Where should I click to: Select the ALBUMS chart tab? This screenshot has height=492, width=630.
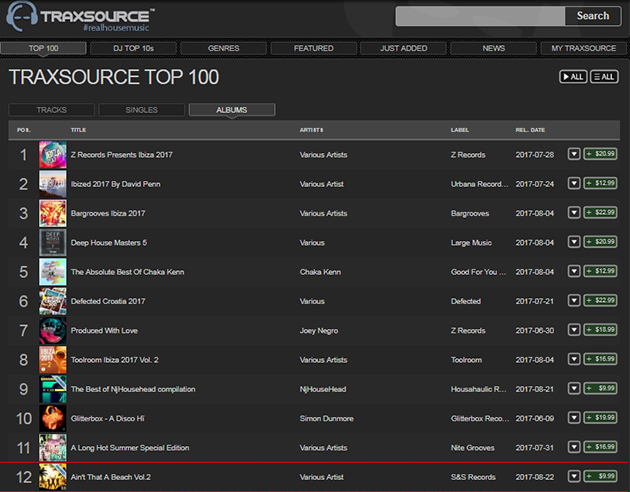pos(232,110)
